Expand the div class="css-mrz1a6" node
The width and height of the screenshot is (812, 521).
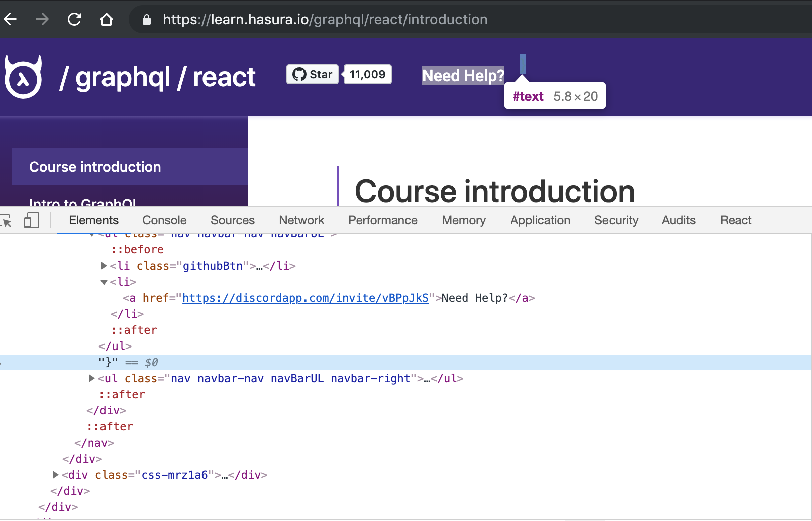(56, 475)
